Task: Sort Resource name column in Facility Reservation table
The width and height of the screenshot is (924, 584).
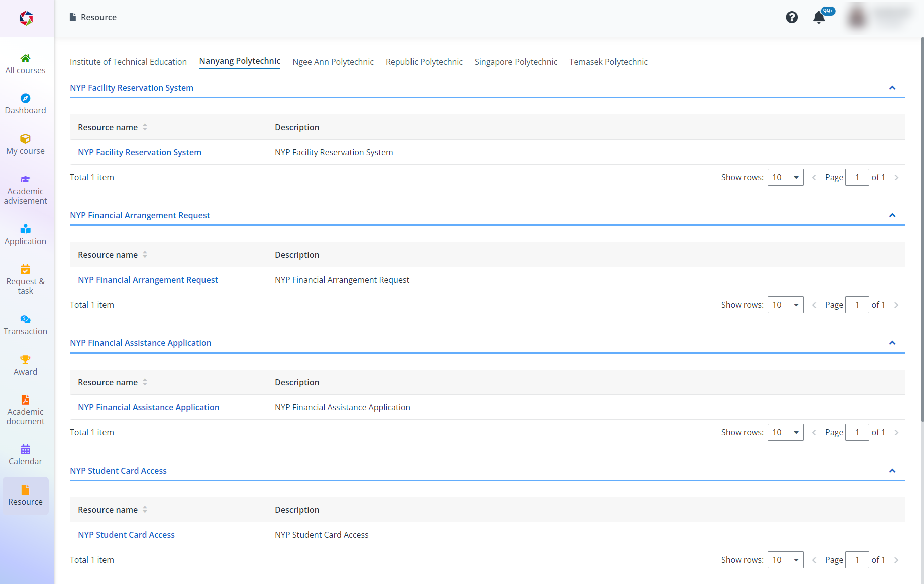Action: [x=145, y=127]
